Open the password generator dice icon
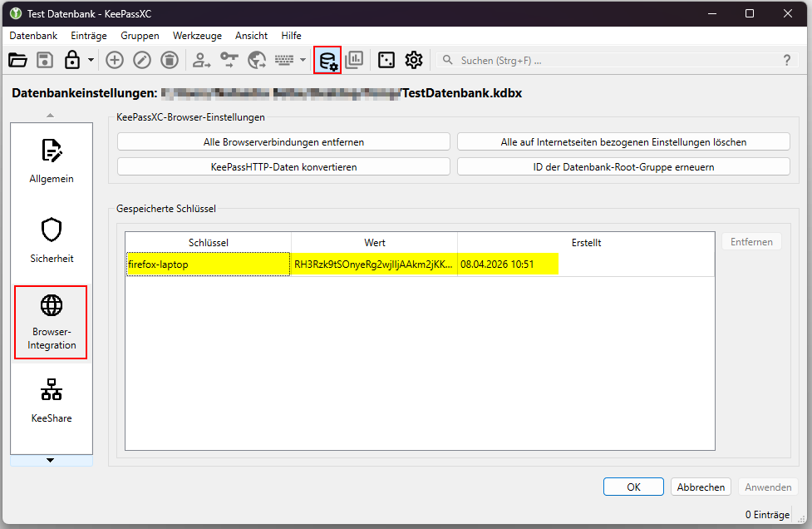This screenshot has height=529, width=812. 386,60
